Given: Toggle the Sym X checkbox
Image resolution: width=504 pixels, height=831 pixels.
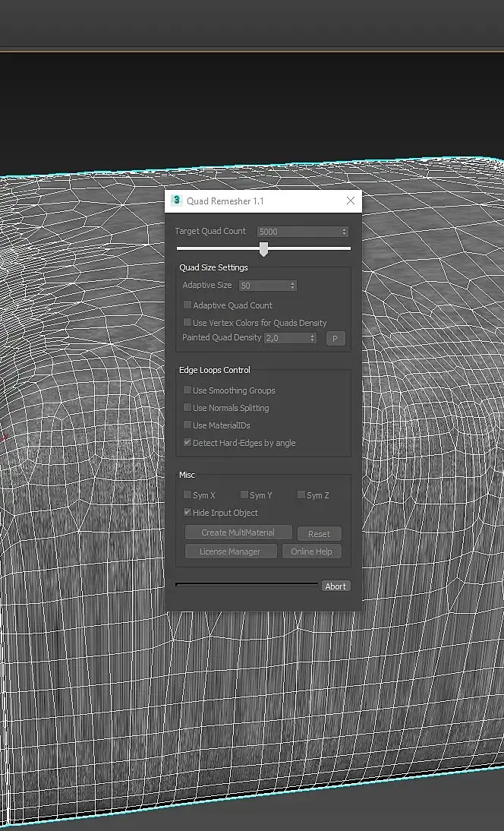Looking at the screenshot, I should (187, 495).
